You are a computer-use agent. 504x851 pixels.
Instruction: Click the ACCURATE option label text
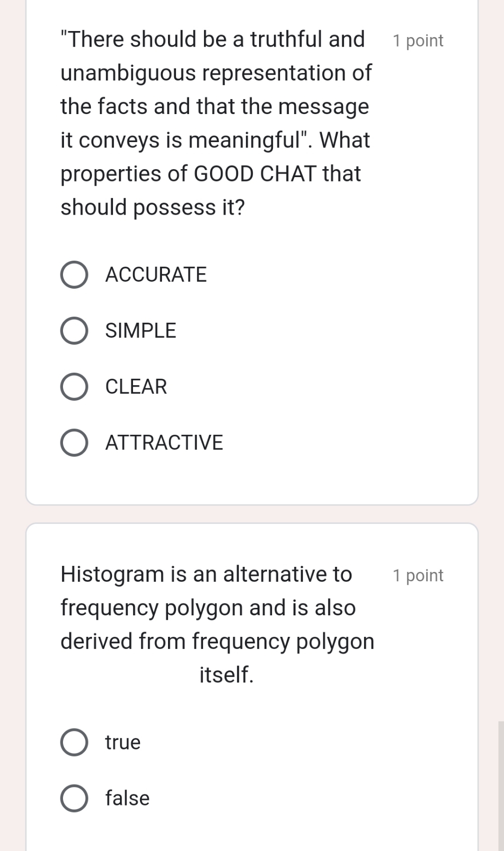pyautogui.click(x=156, y=275)
